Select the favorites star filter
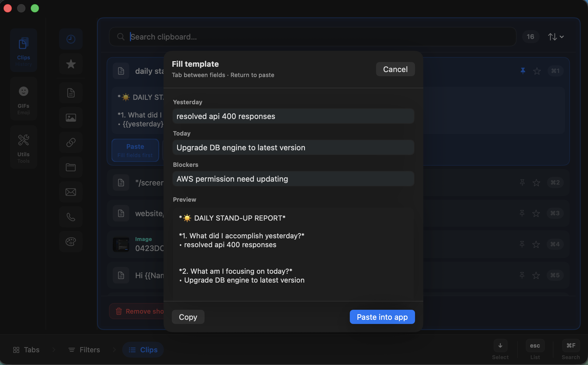 click(71, 64)
